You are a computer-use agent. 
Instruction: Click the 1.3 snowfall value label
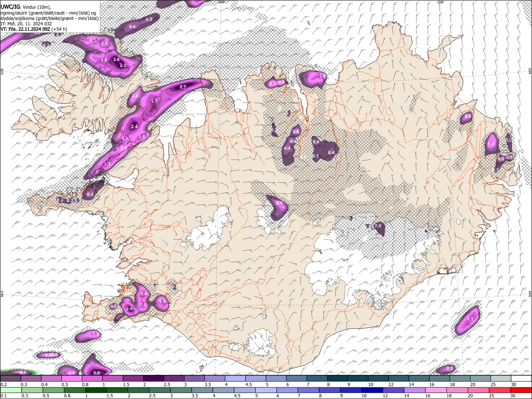coord(107,165)
